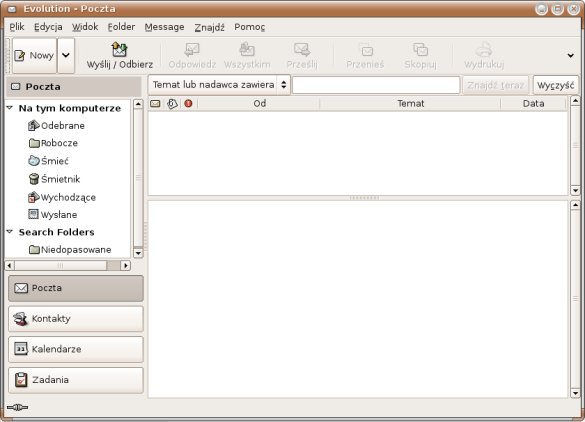This screenshot has height=422, width=585.
Task: Click the Od column header
Action: point(259,103)
